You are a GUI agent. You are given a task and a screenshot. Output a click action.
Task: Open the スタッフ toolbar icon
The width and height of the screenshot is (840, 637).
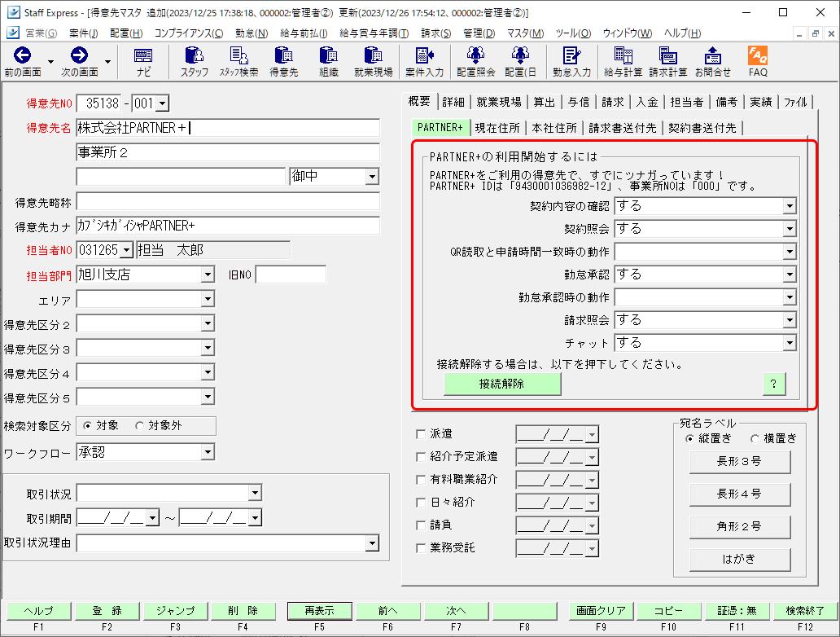coord(195,55)
